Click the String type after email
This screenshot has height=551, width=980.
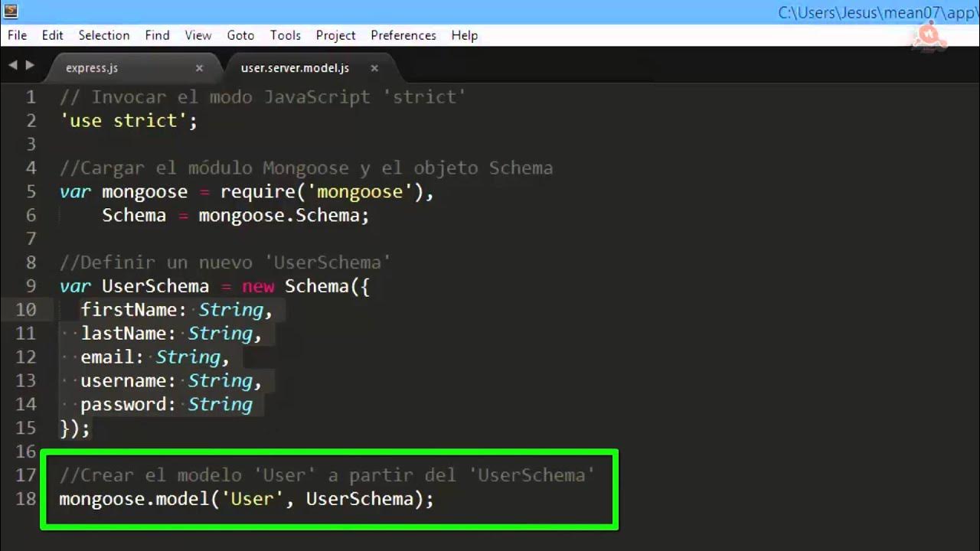188,357
